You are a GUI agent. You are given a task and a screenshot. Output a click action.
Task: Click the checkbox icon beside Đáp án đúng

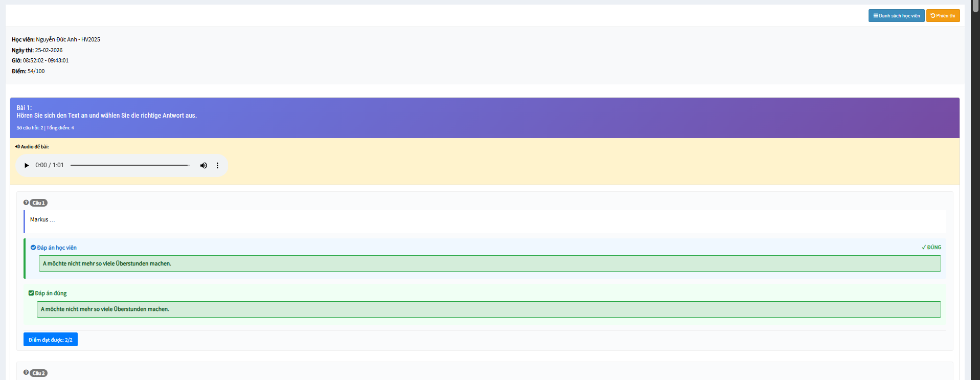coord(31,293)
